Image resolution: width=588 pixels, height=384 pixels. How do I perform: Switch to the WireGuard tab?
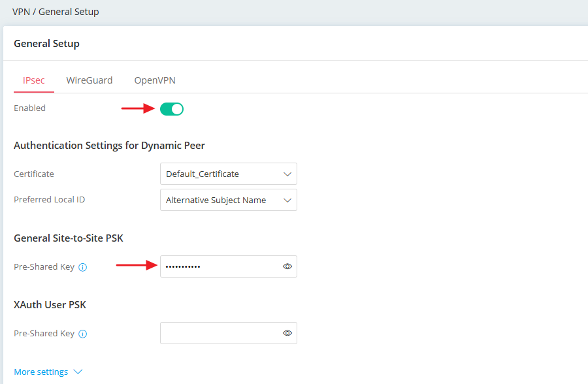pos(90,80)
